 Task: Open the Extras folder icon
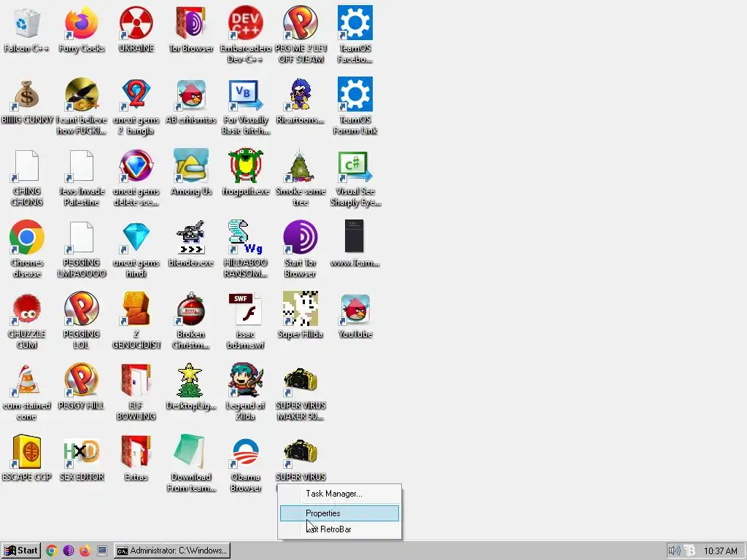(x=136, y=451)
